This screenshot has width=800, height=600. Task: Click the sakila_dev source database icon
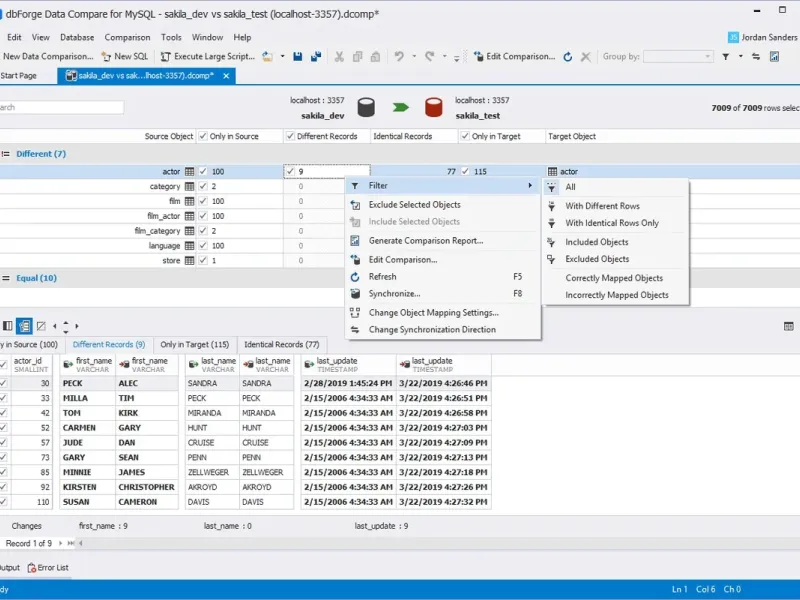(366, 108)
